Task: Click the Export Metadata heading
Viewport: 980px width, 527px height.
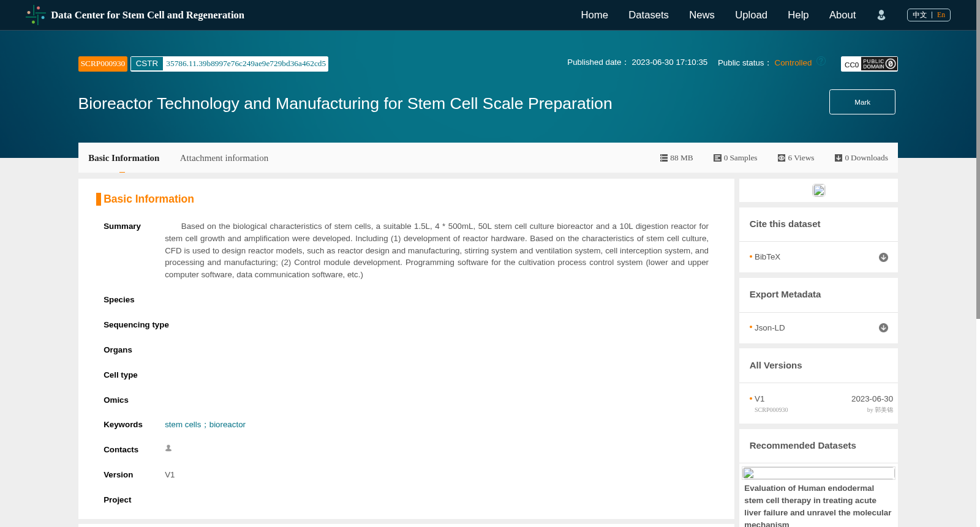Action: (785, 294)
